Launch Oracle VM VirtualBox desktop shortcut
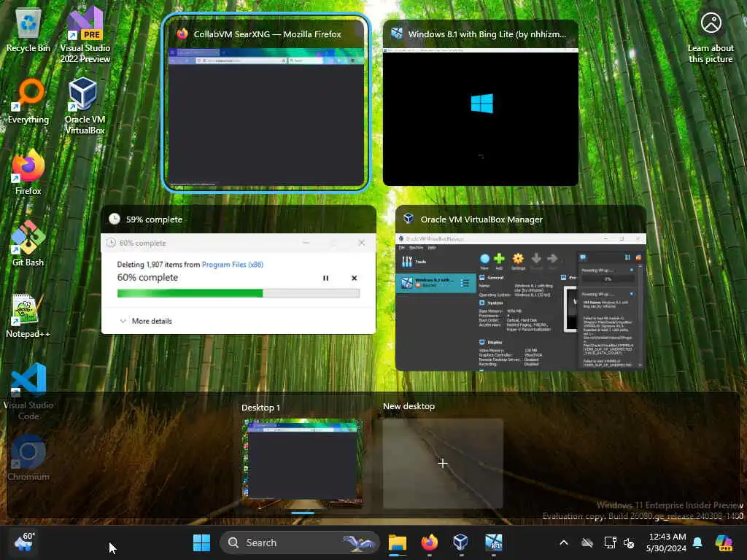 [x=85, y=106]
